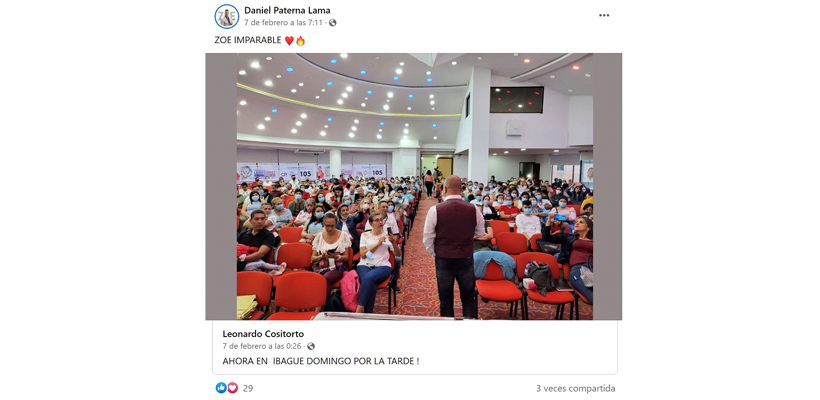Click the right gray margin of photo
The height and width of the screenshot is (400, 820).
[x=607, y=186]
